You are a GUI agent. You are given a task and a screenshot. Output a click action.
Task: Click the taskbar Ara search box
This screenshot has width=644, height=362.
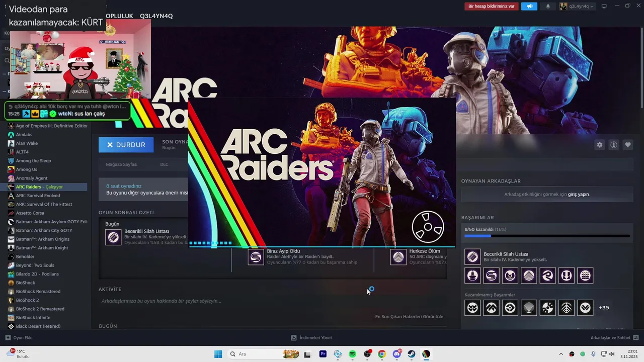click(264, 354)
